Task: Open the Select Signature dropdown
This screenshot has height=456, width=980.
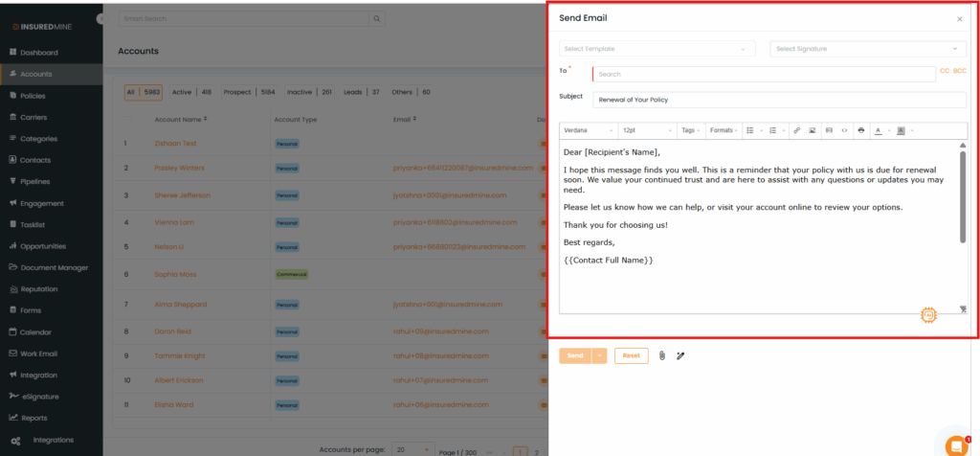Action: (868, 49)
